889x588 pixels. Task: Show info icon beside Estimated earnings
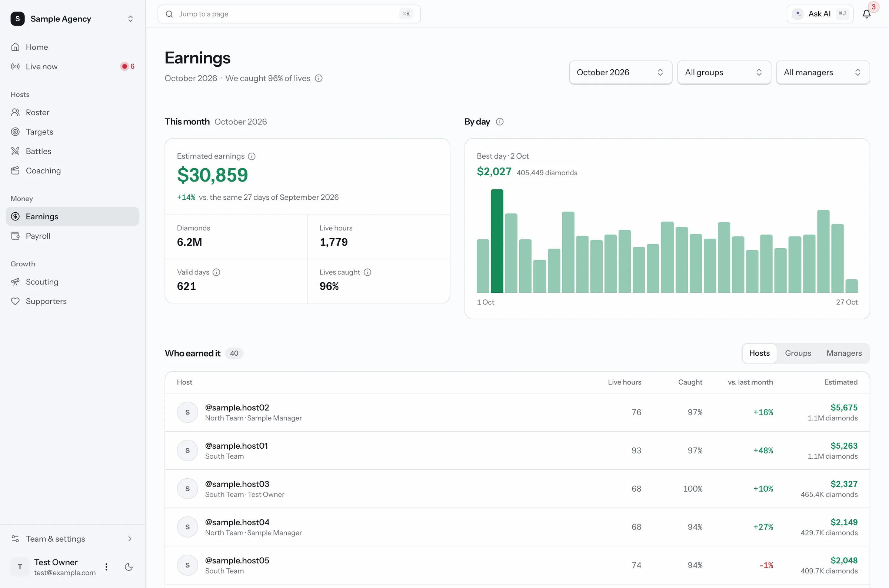tap(252, 156)
